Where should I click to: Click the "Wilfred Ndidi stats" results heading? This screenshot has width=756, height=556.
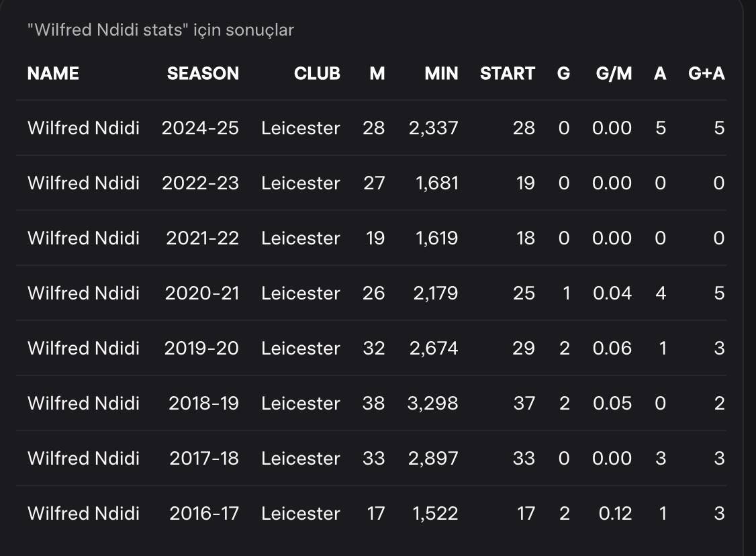160,30
